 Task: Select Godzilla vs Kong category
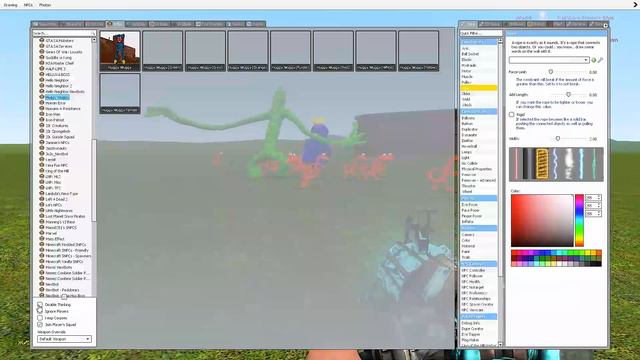tap(58, 58)
